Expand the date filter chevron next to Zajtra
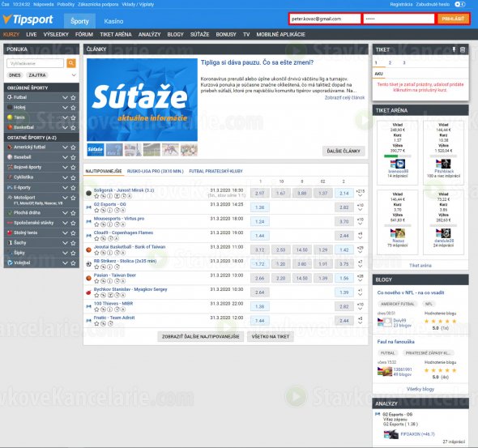Screen dimensions: 478x448 click(x=74, y=75)
